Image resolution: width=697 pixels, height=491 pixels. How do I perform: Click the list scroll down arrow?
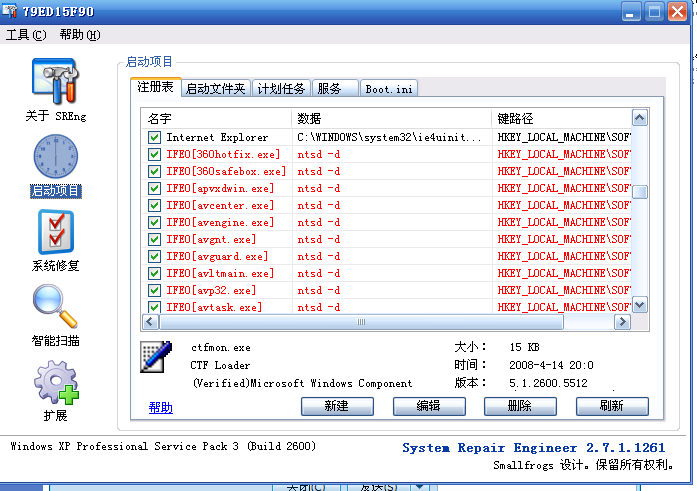pos(640,305)
